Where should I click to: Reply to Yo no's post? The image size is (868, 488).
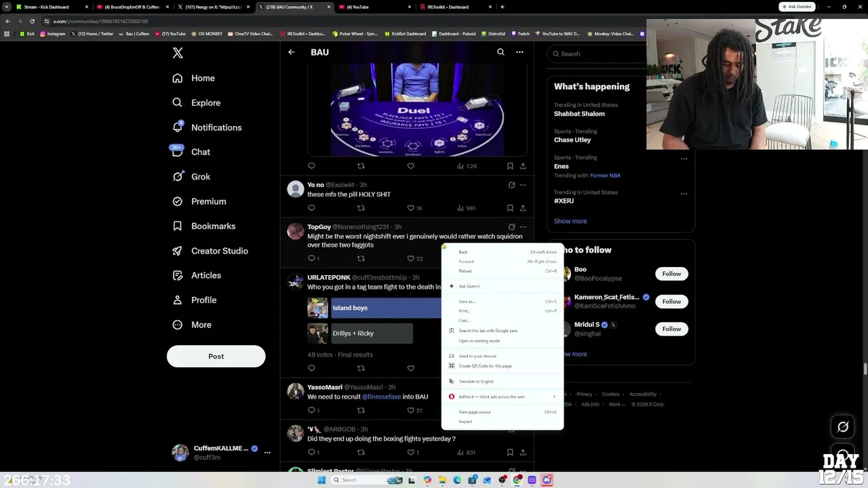(311, 208)
